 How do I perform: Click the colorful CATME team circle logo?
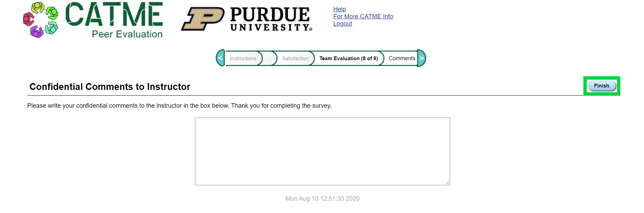coord(40,20)
